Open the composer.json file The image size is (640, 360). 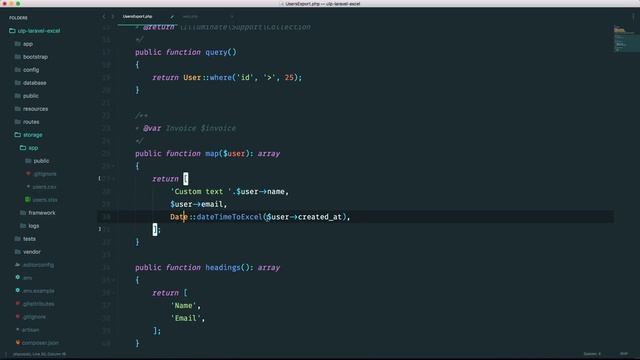(x=37, y=343)
